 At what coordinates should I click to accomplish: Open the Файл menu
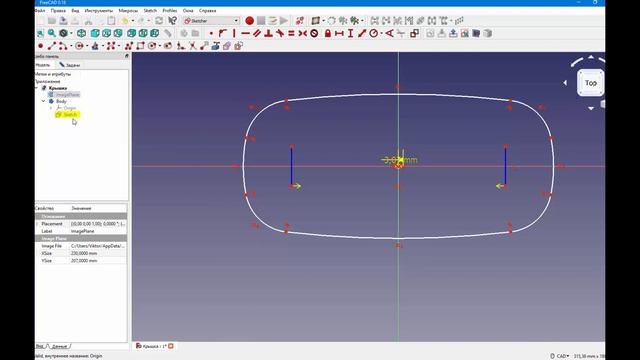point(40,11)
